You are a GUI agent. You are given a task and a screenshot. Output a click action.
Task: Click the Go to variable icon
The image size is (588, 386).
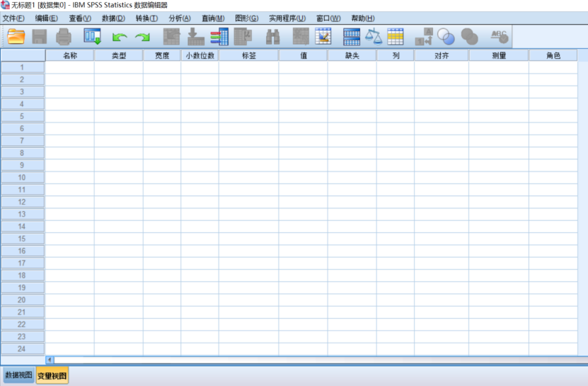click(x=196, y=36)
